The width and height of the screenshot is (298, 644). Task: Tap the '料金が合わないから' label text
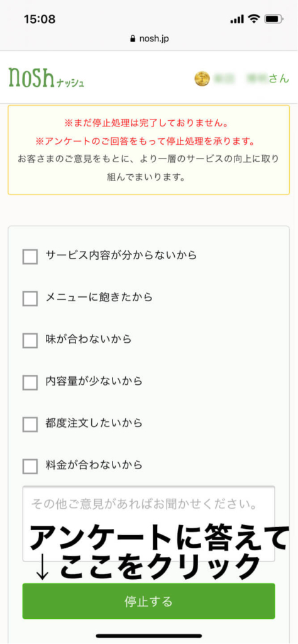pos(94,465)
